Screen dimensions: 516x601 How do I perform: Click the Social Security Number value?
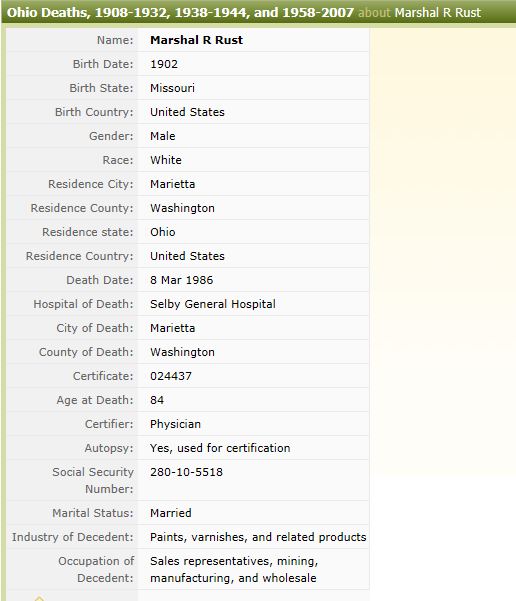(186, 472)
